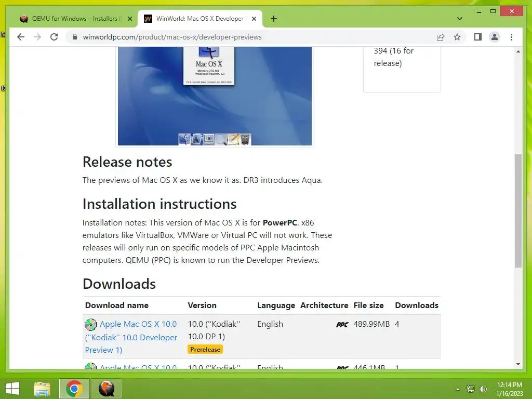532x399 pixels.
Task: Go back to the previous page
Action: (21, 37)
